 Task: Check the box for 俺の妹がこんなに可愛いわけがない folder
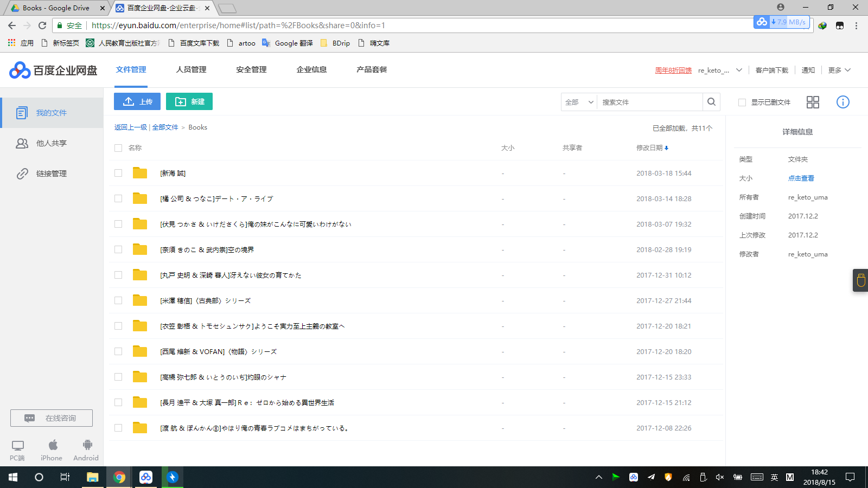tap(118, 224)
